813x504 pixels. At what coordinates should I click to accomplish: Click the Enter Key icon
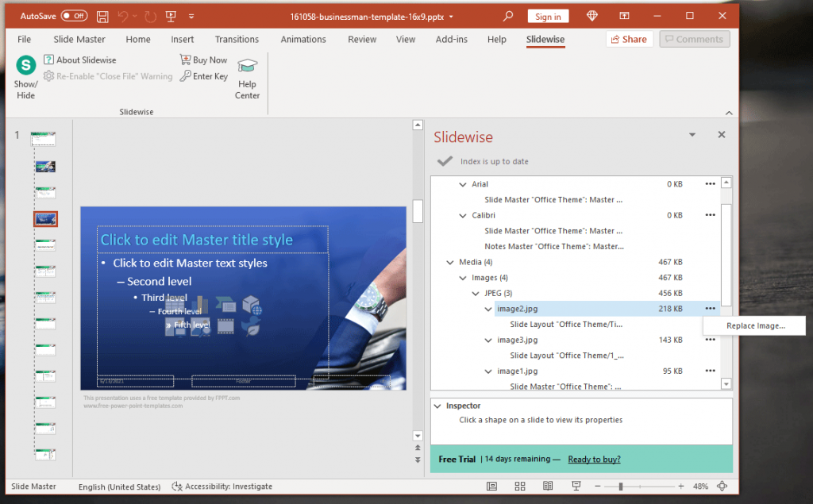point(184,75)
